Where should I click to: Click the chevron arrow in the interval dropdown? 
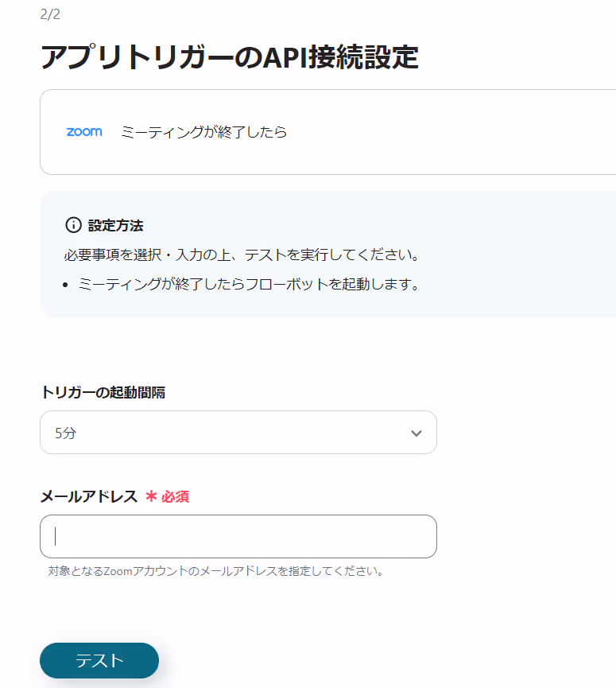coord(416,433)
